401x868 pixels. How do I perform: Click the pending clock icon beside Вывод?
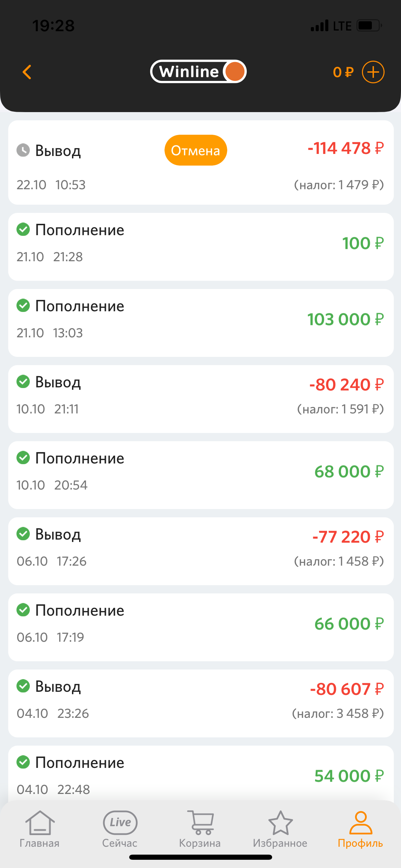[x=23, y=150]
